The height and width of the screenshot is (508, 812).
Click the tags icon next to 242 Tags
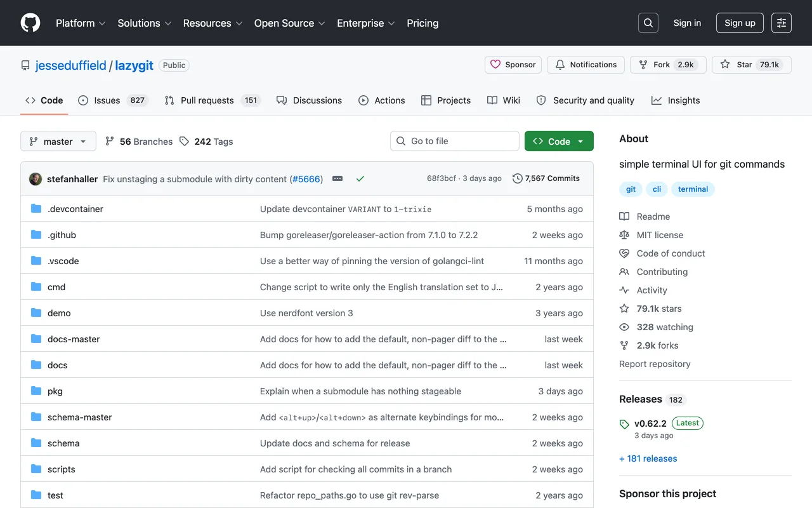184,141
